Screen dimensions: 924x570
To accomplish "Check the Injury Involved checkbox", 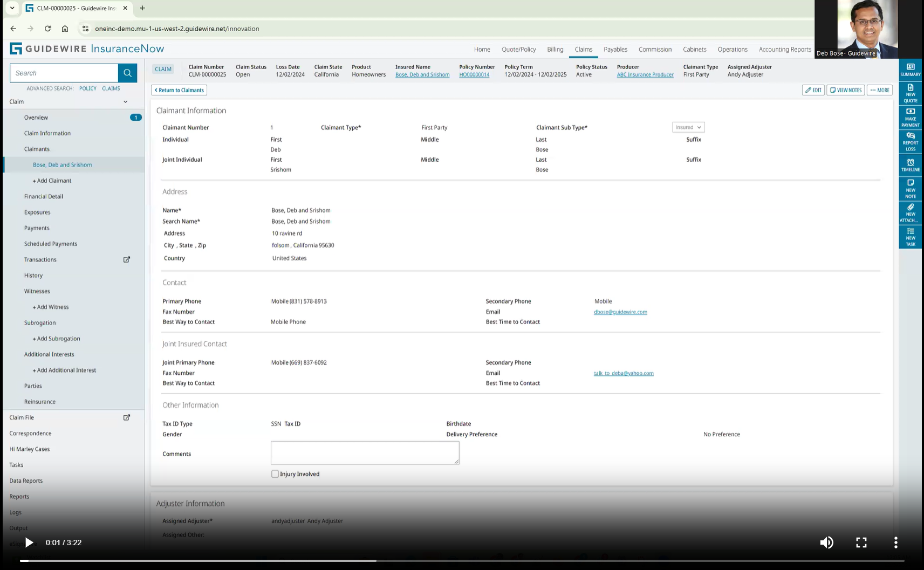I will 275,474.
